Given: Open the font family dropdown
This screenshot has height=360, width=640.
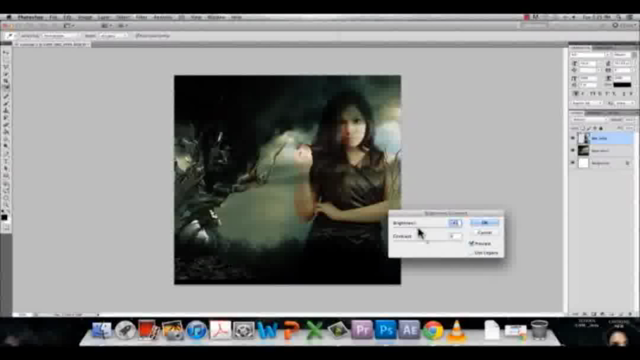Looking at the screenshot, I should (x=590, y=55).
